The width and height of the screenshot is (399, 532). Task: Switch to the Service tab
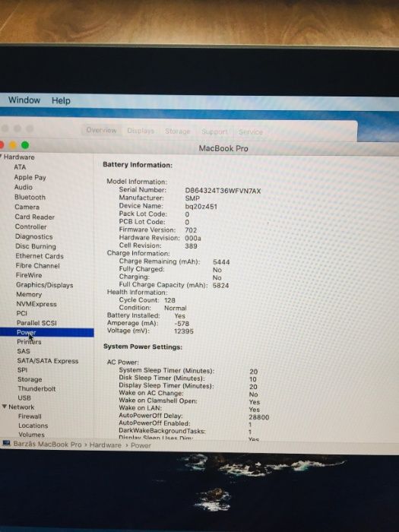point(250,132)
